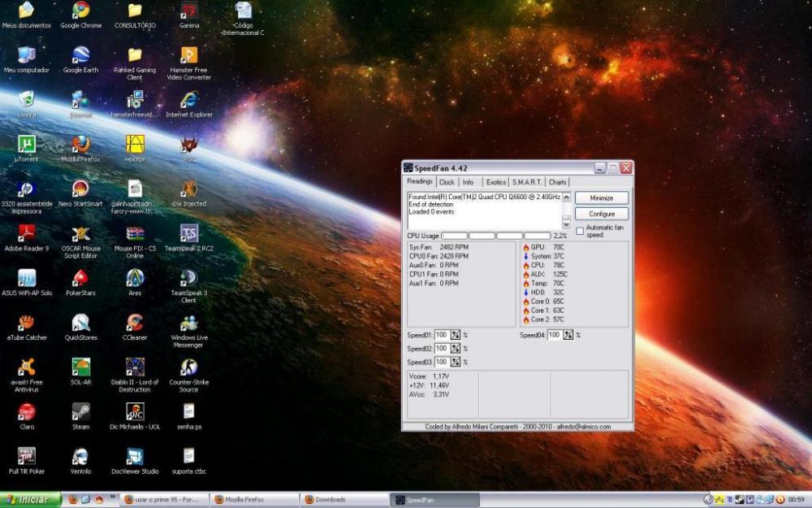Switch to the Clock tab
Viewport: 812px width, 508px height.
[447, 182]
